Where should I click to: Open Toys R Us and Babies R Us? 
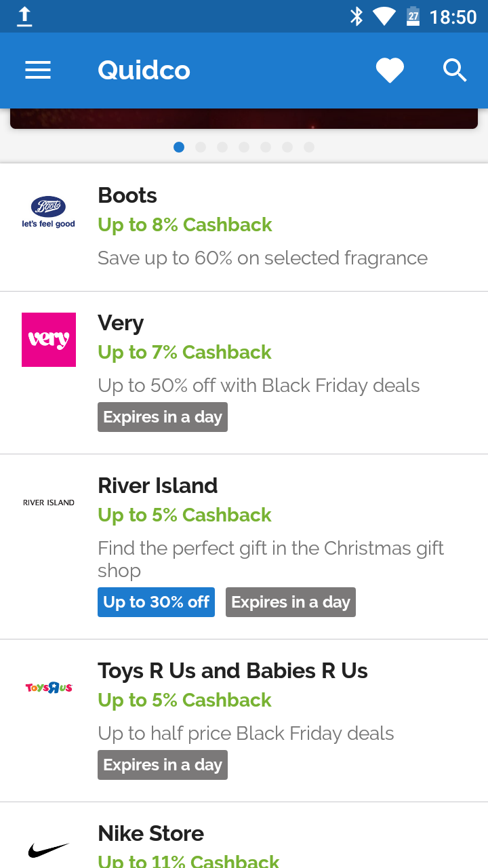pyautogui.click(x=232, y=671)
